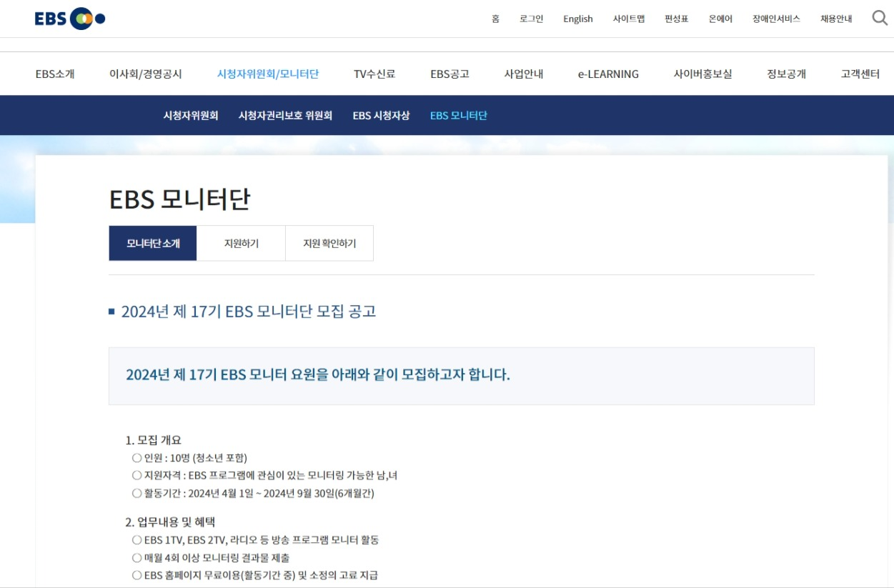Open the EBS소개 main menu
This screenshot has width=894, height=588.
tap(55, 74)
